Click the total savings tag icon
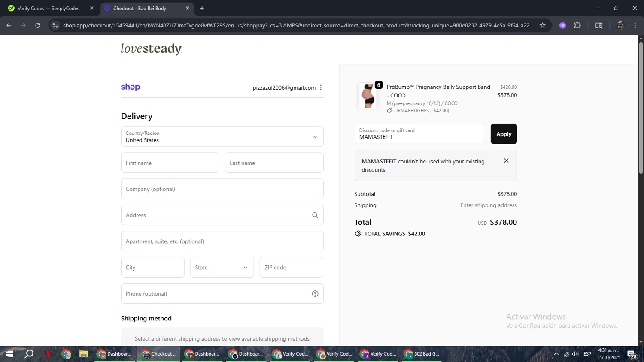Screen dimensions: 644x362 [358, 234]
